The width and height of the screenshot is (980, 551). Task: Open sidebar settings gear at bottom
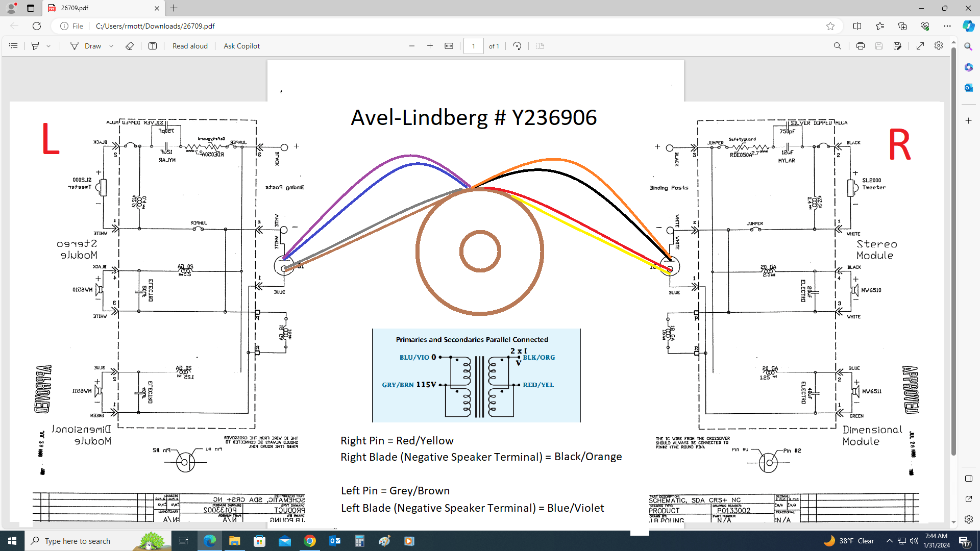[968, 519]
